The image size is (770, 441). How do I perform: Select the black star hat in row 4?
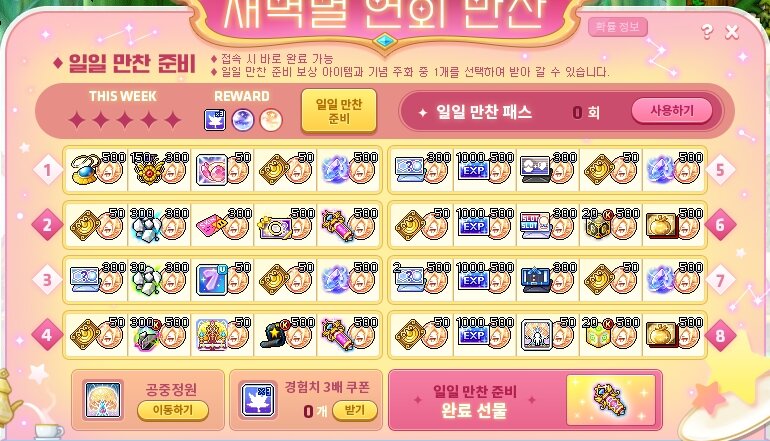point(274,335)
